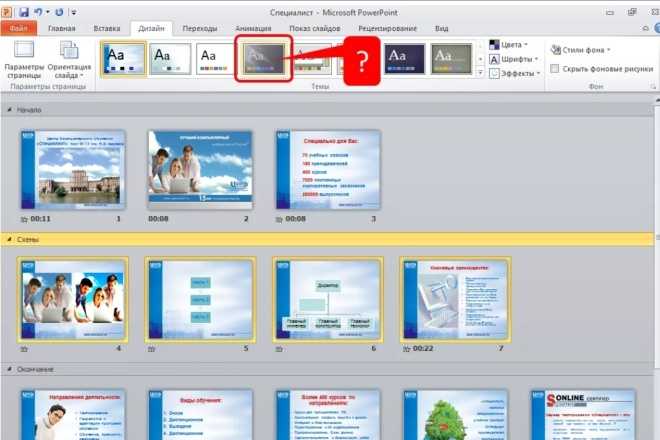
Task: Click the Undo arrow icon
Action: (x=38, y=12)
